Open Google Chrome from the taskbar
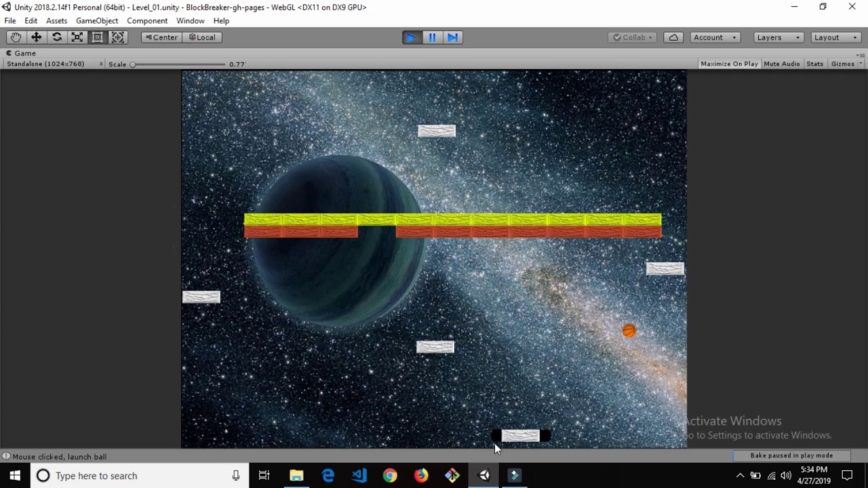 click(390, 476)
